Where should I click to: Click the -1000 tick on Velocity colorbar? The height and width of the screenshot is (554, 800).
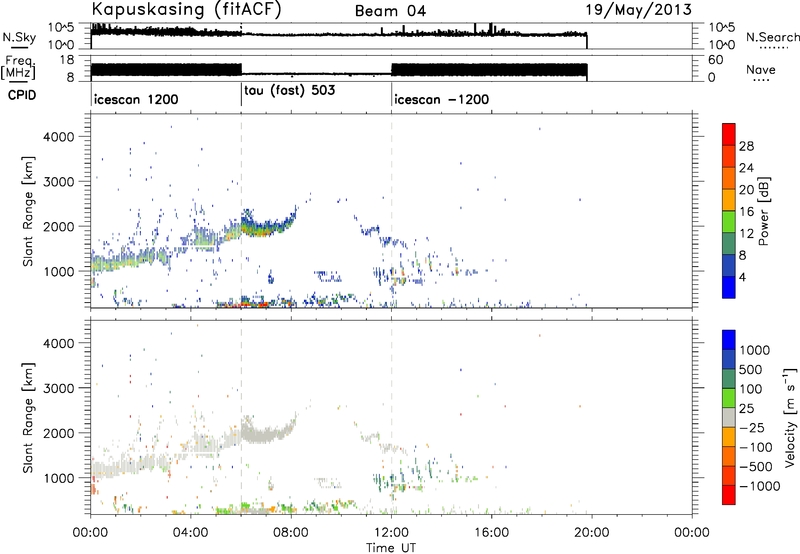coord(759,486)
